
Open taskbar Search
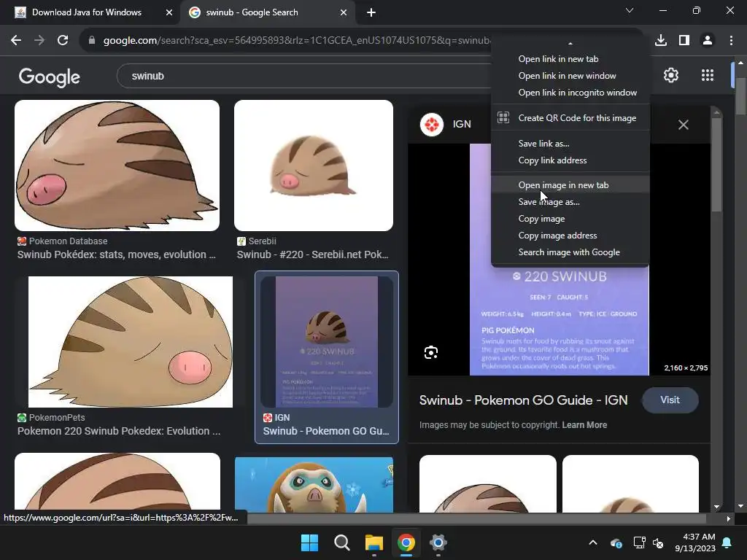(x=341, y=542)
